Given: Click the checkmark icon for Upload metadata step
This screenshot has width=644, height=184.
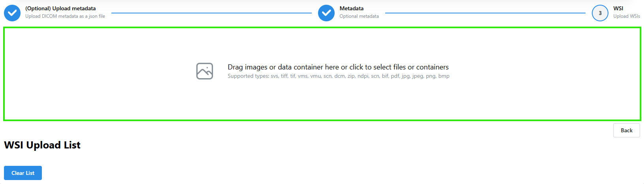Looking at the screenshot, I should point(12,13).
